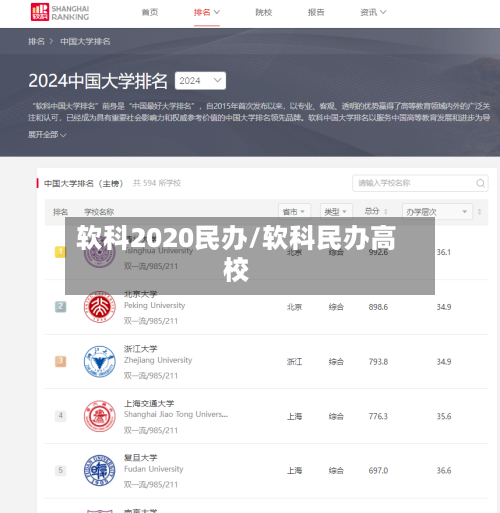Go to 排名 in breadcrumb
500x513 pixels.
36,41
